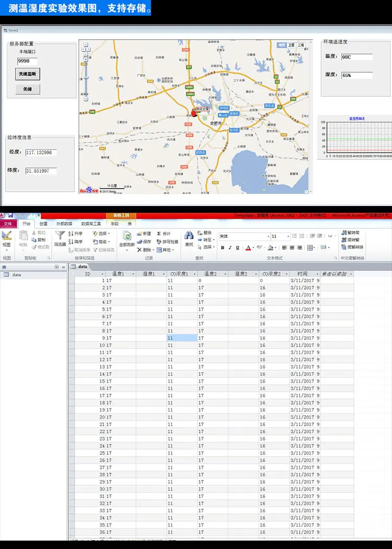The width and height of the screenshot is (392, 549).
Task: Open the font size dropdown showing 11
Action: (288, 236)
